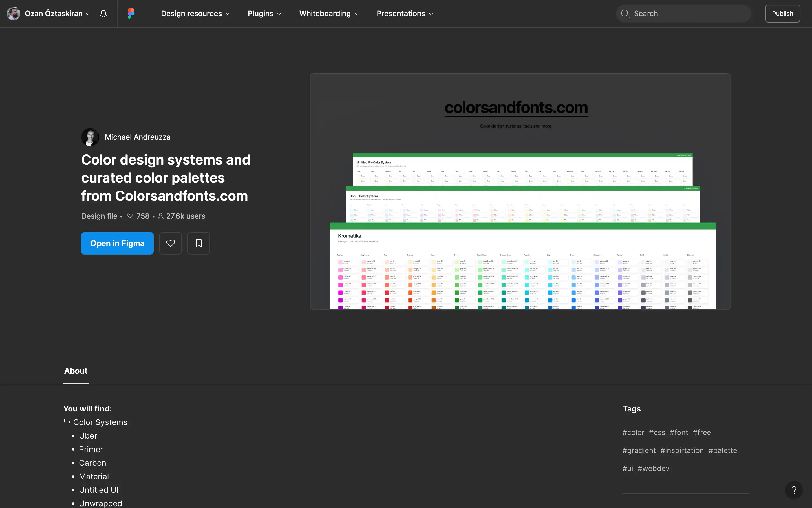Open the Plugins dropdown menu
This screenshot has width=812, height=508.
pos(264,14)
